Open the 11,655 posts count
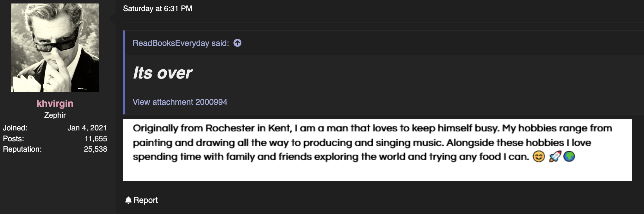This screenshot has height=214, width=644. pos(96,139)
